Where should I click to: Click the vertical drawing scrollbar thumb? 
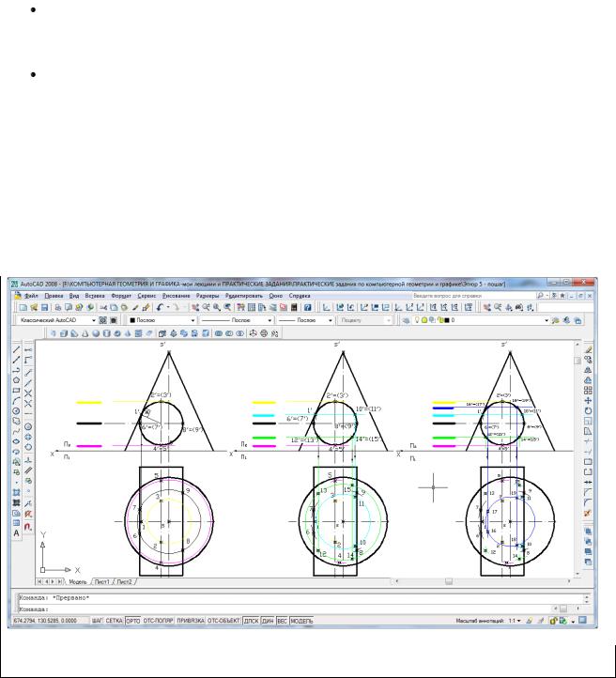(x=577, y=361)
